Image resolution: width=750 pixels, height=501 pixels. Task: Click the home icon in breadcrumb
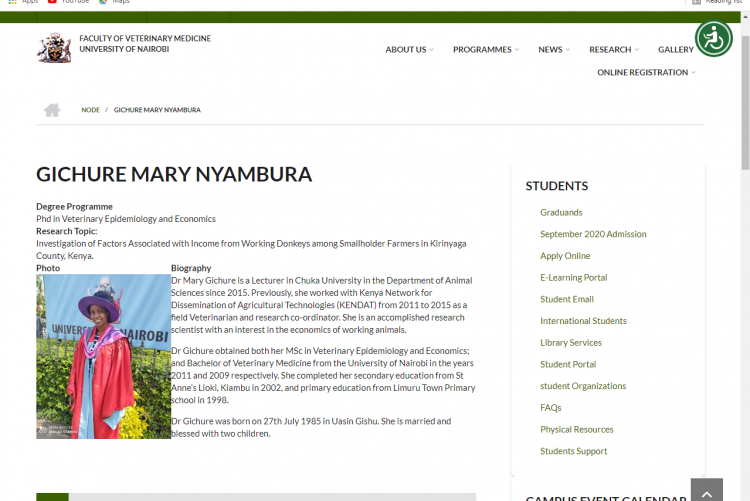[52, 110]
